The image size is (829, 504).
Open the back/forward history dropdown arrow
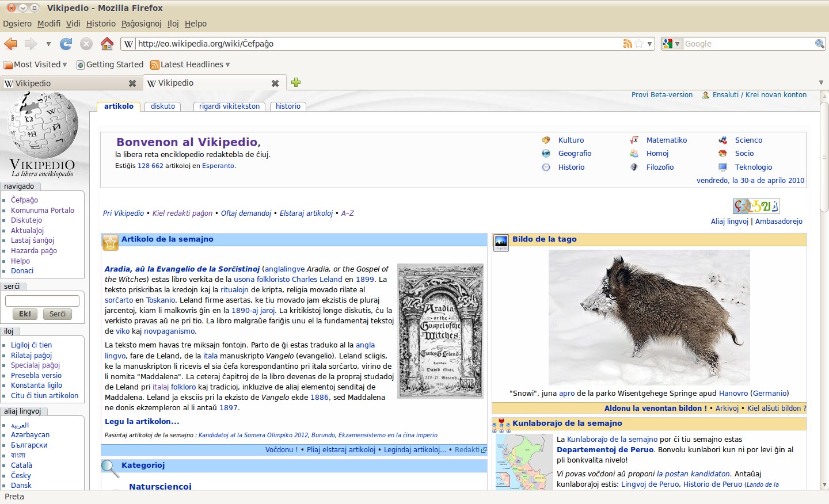pos(48,44)
